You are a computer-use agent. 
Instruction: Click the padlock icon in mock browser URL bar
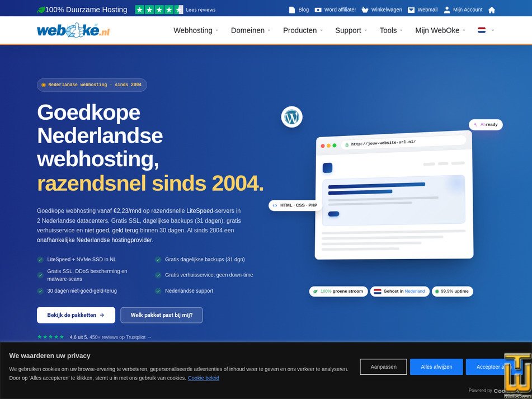click(x=347, y=144)
